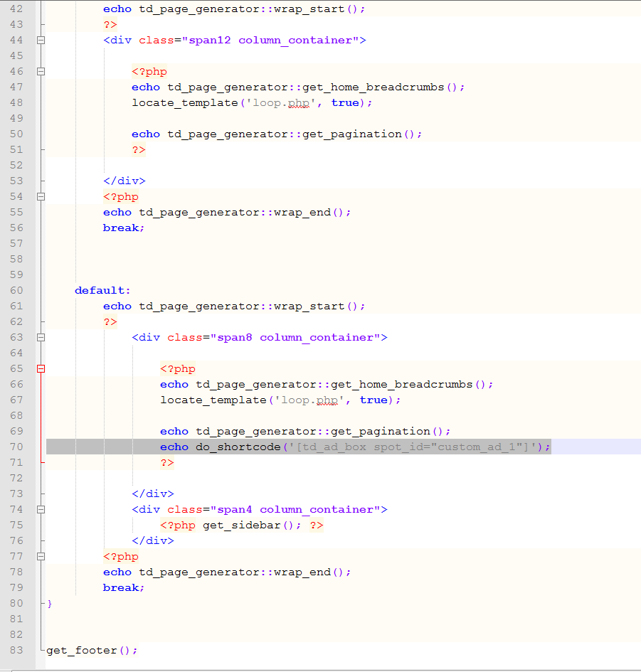This screenshot has height=672, width=641.
Task: Click closing '</div>' tag on line 53
Action: 125,181
